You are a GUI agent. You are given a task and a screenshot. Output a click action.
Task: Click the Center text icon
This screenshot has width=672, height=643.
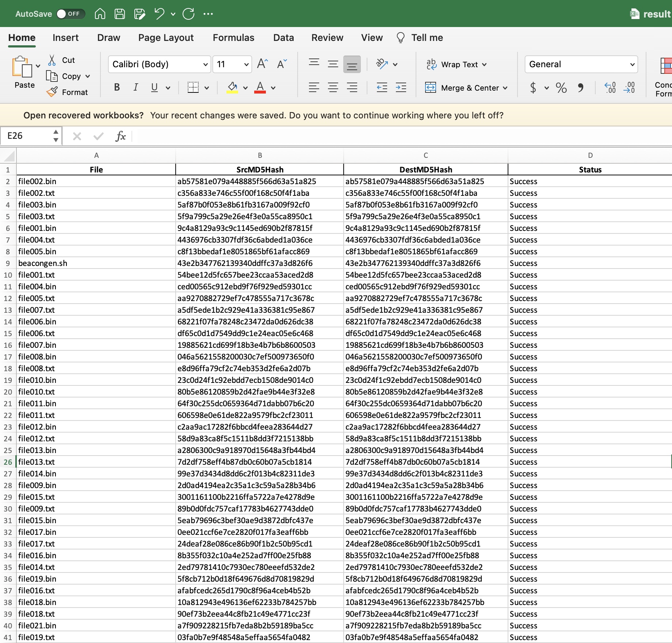(333, 87)
